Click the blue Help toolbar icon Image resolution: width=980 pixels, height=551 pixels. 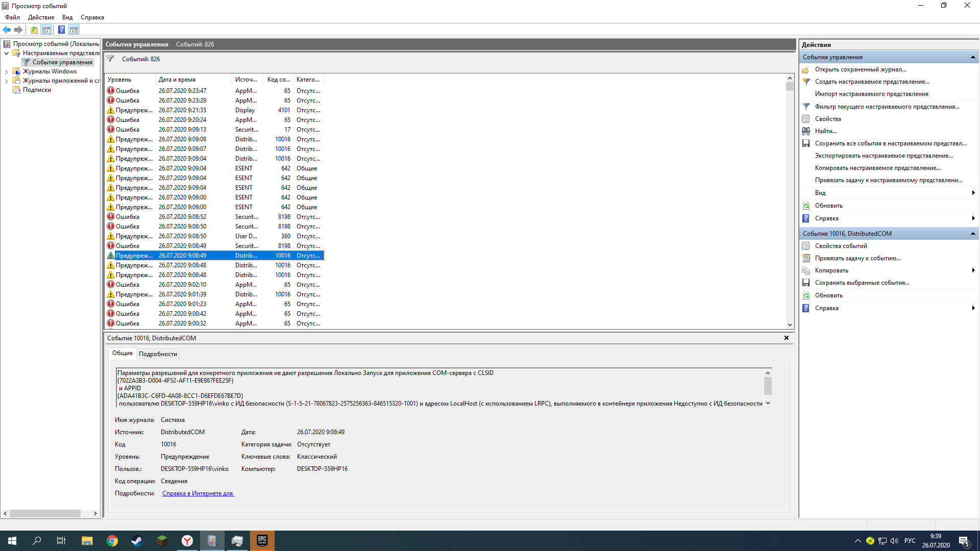tap(61, 30)
